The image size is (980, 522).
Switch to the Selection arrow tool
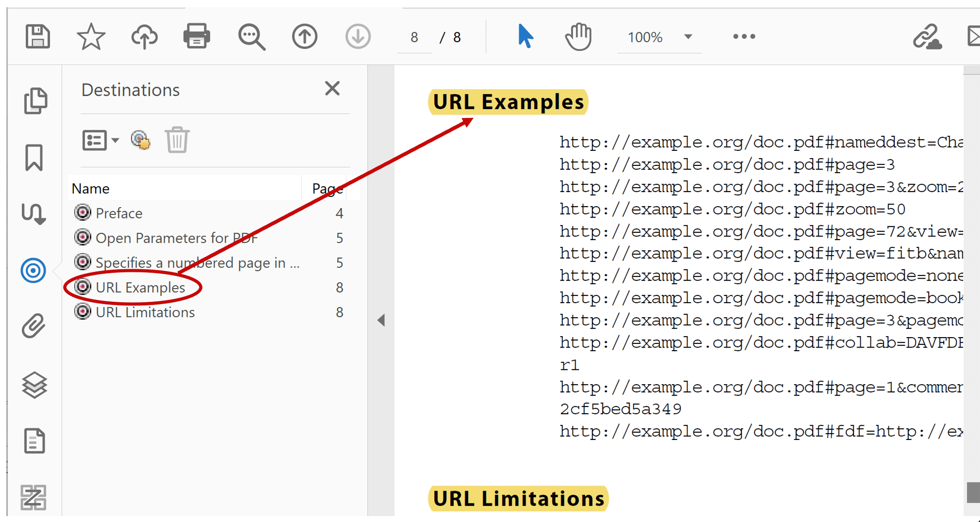pyautogui.click(x=524, y=36)
